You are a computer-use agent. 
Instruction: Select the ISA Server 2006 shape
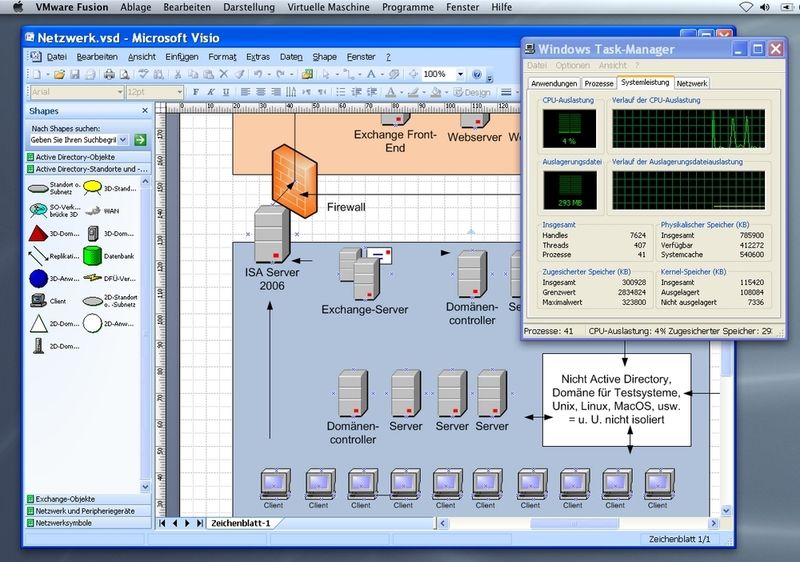pos(272,235)
